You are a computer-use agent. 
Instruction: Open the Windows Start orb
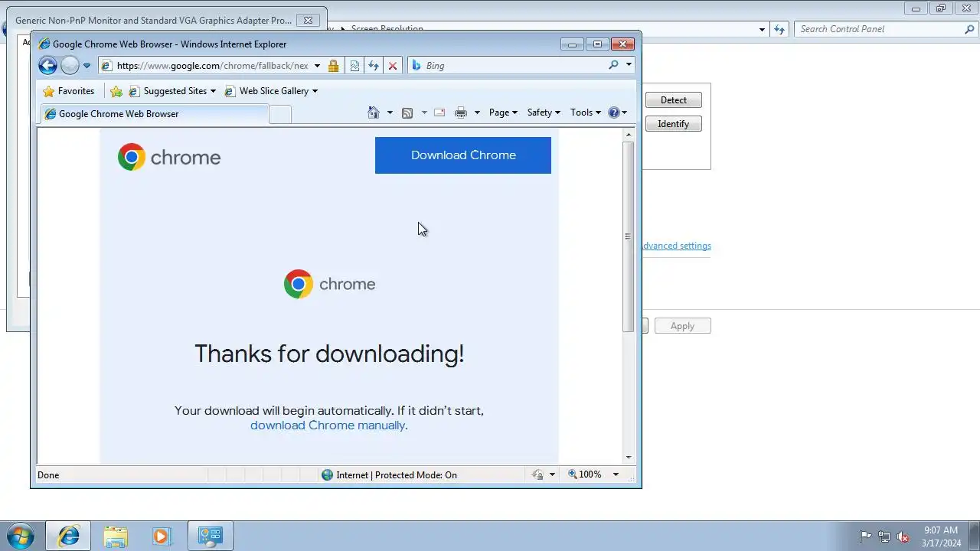tap(20, 536)
